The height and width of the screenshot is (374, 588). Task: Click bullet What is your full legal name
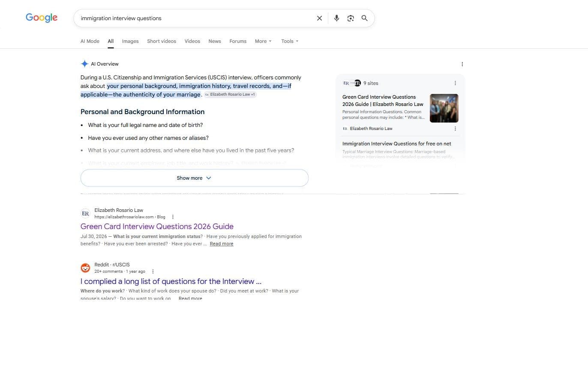coord(145,125)
